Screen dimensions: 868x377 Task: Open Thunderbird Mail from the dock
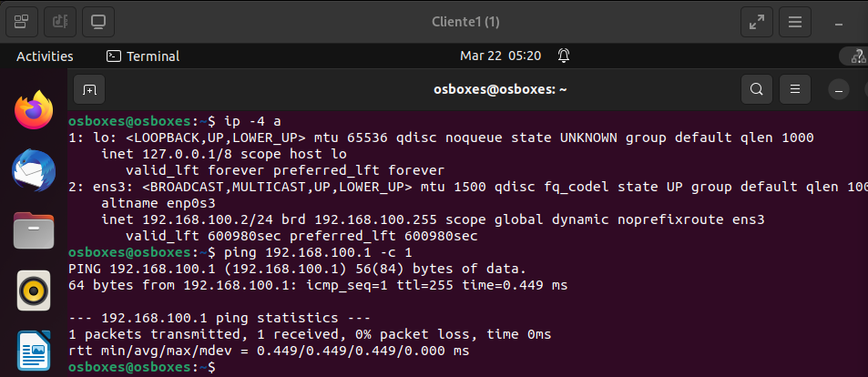pos(34,170)
